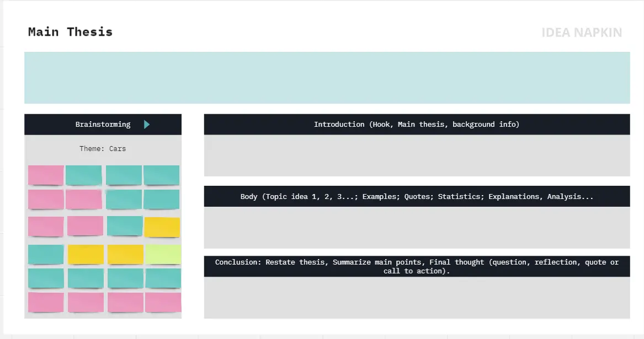Click the gray Conclusion content area
This screenshot has height=339, width=644.
[x=417, y=297]
